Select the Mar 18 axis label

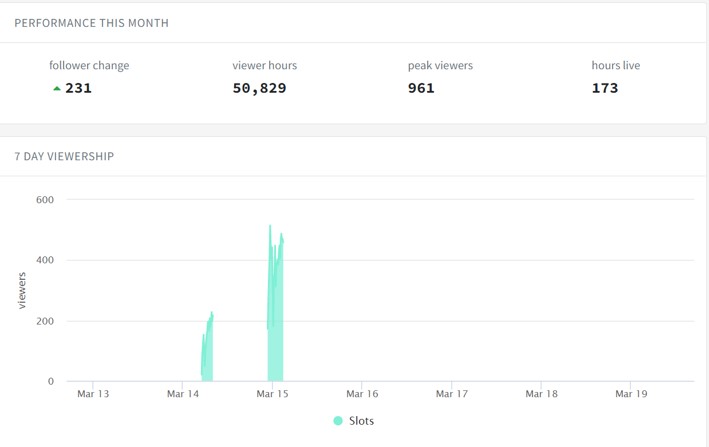[x=541, y=394]
